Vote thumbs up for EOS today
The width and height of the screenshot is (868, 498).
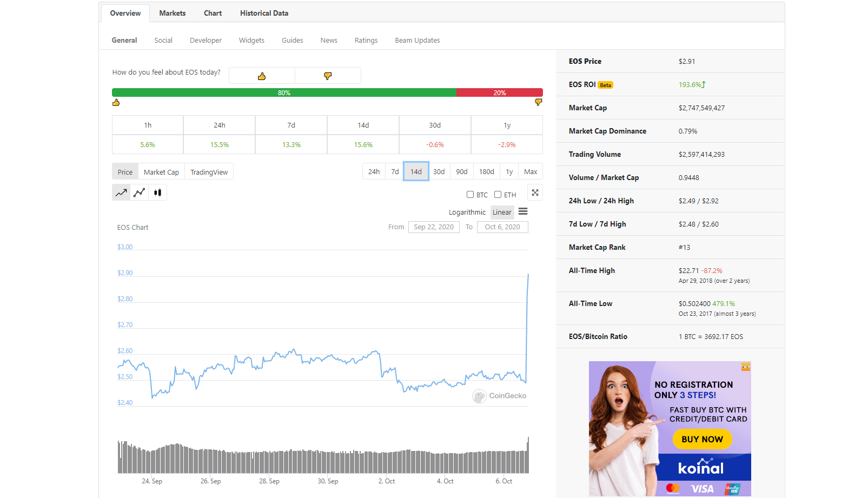[262, 76]
